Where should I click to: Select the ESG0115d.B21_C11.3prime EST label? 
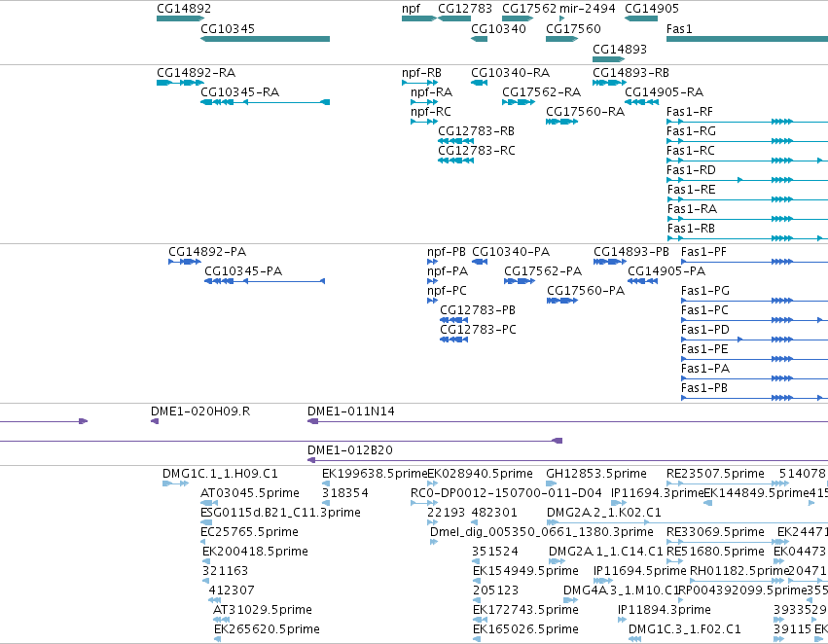[x=280, y=513]
